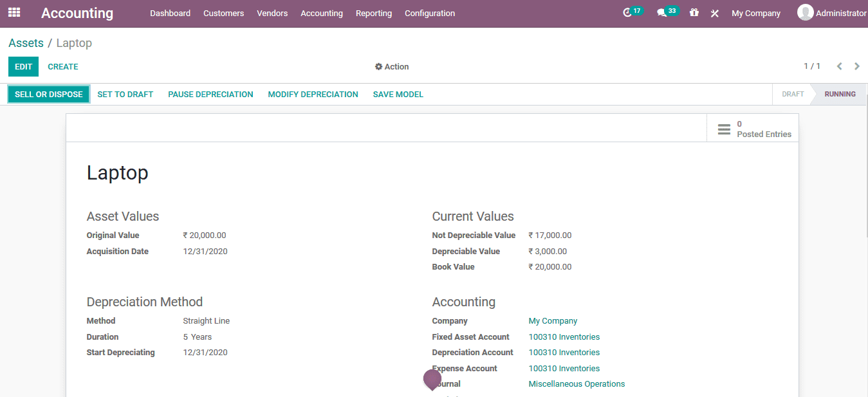The image size is (868, 397).
Task: Go to next record with right arrow
Action: (x=856, y=66)
